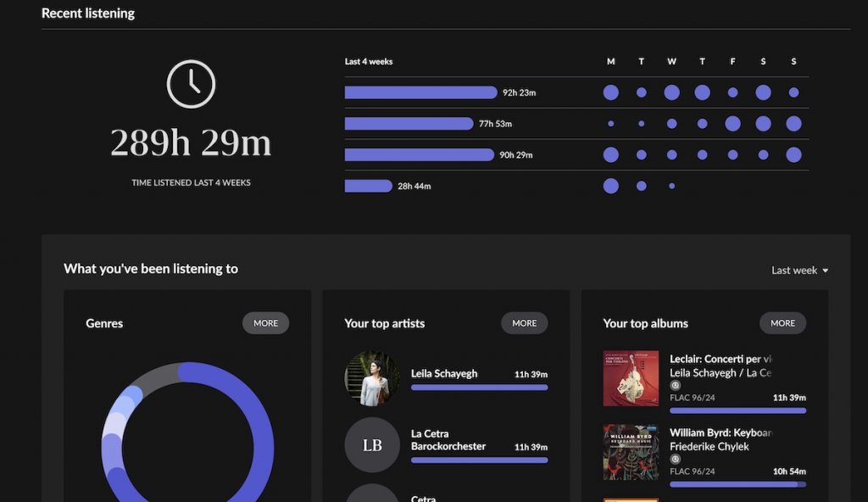Viewport: 868px width, 502px height.
Task: Click Monday dot in the 28h 44m week
Action: pos(610,187)
